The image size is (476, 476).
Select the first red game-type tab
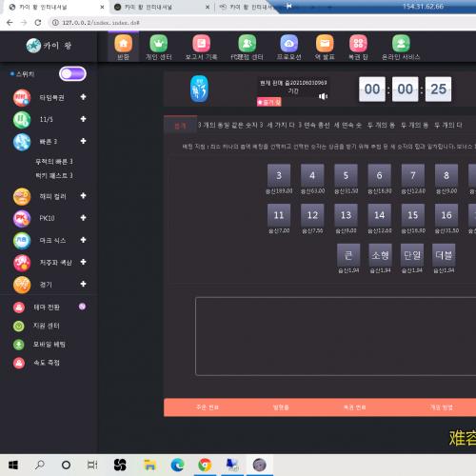[x=180, y=126]
